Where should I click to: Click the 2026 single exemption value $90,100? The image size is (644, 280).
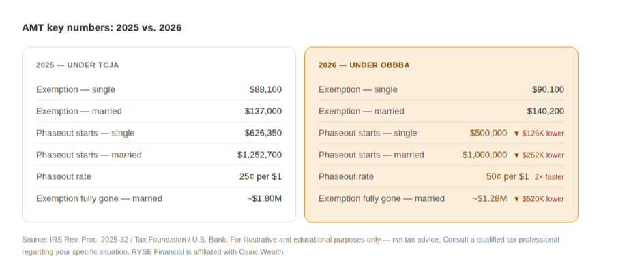point(548,89)
